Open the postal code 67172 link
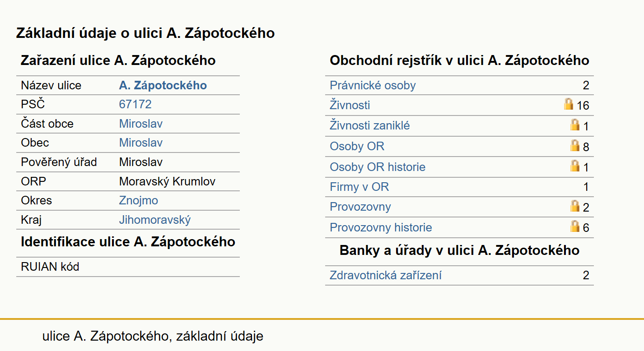 point(135,104)
